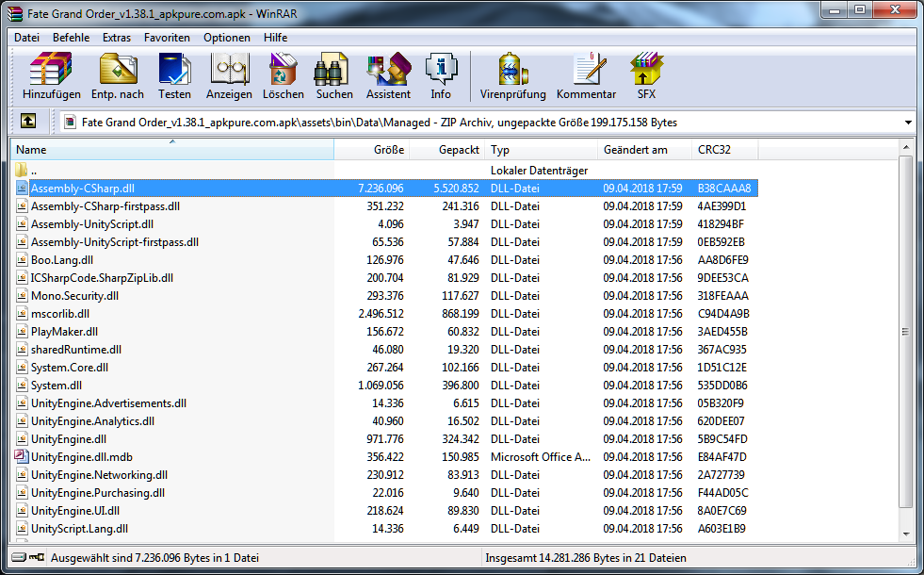The image size is (924, 575).
Task: Select Assembly-UnityScript-firstpass.dll file
Action: click(x=114, y=242)
